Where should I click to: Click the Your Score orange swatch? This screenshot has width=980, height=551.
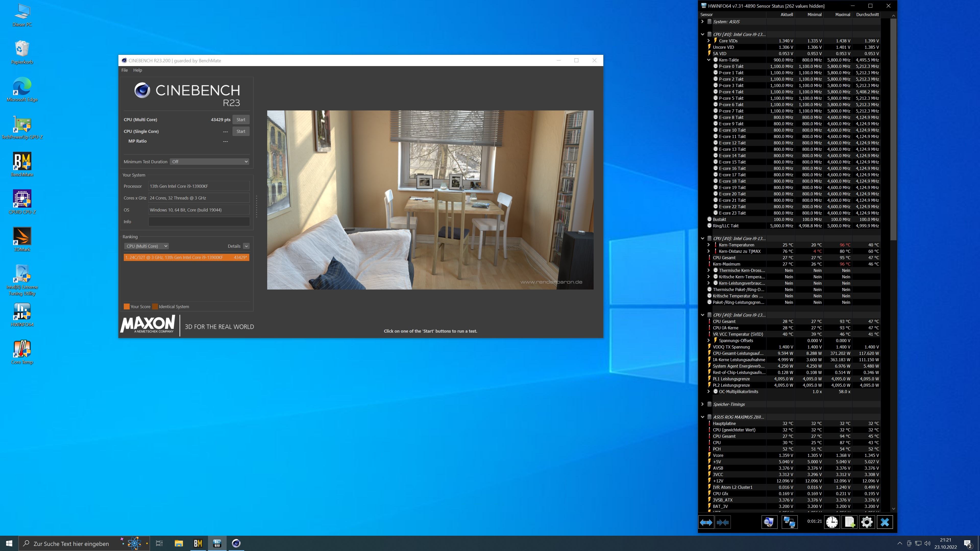[127, 306]
